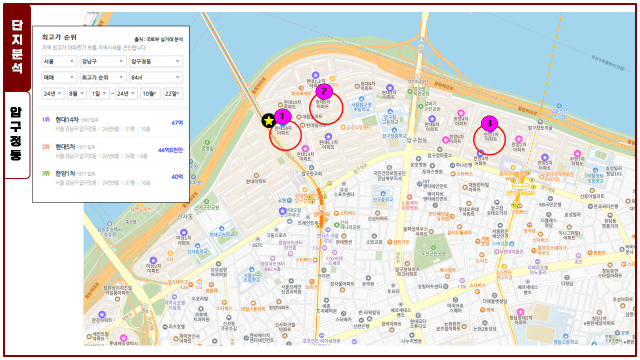Click the red circle under marker 3

pyautogui.click(x=489, y=139)
